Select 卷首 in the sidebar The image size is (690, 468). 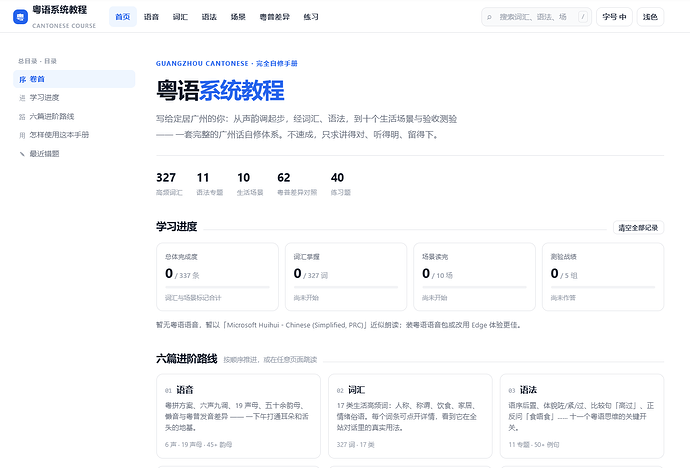[74, 79]
